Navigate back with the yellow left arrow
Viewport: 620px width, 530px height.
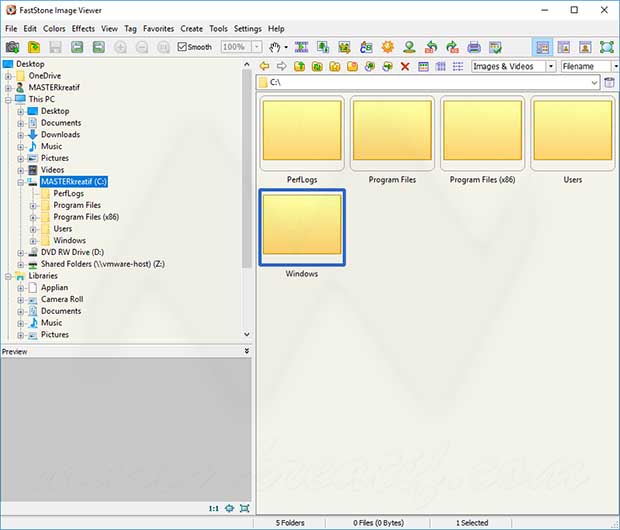[x=264, y=66]
